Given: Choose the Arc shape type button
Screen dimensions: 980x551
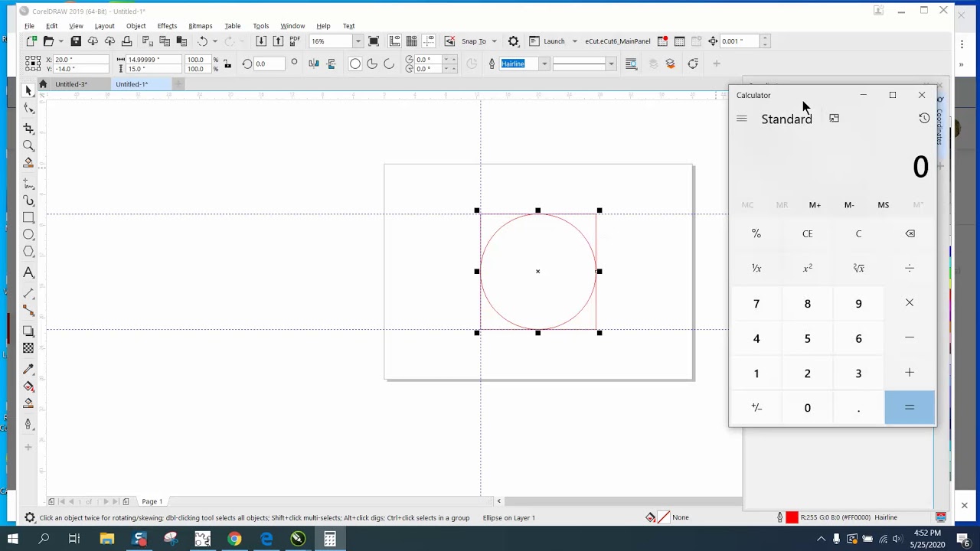Looking at the screenshot, I should coord(389,64).
